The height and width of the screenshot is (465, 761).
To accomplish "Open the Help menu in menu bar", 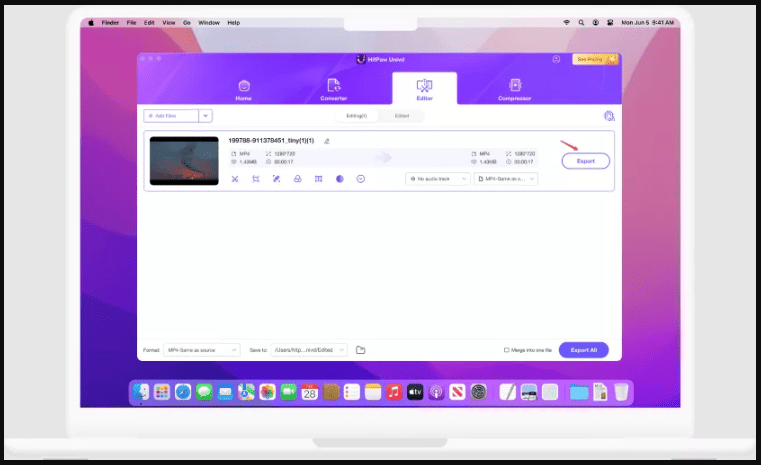I will point(233,23).
